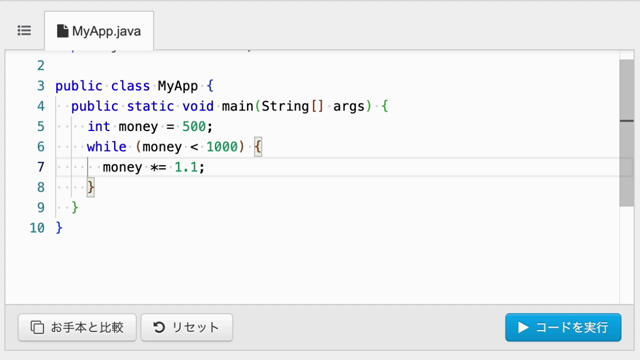This screenshot has height=360, width=640.
Task: Run code with コードを実行 button
Action: click(x=563, y=327)
